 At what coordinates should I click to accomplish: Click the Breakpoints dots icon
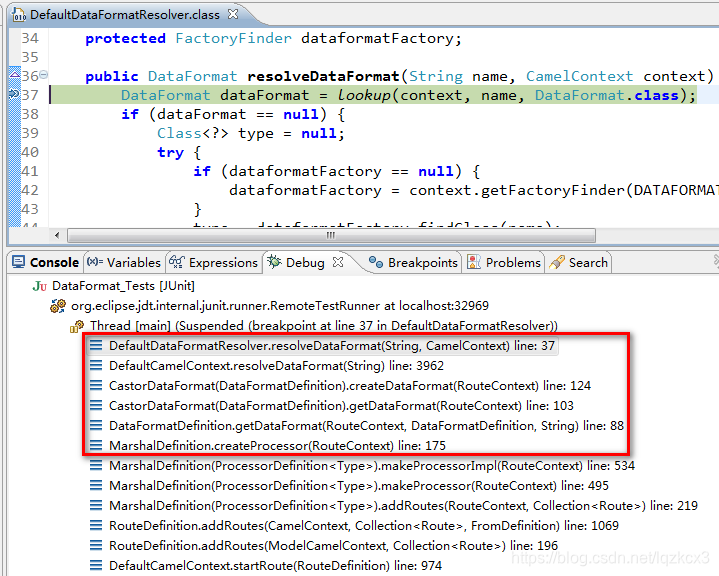[x=376, y=262]
